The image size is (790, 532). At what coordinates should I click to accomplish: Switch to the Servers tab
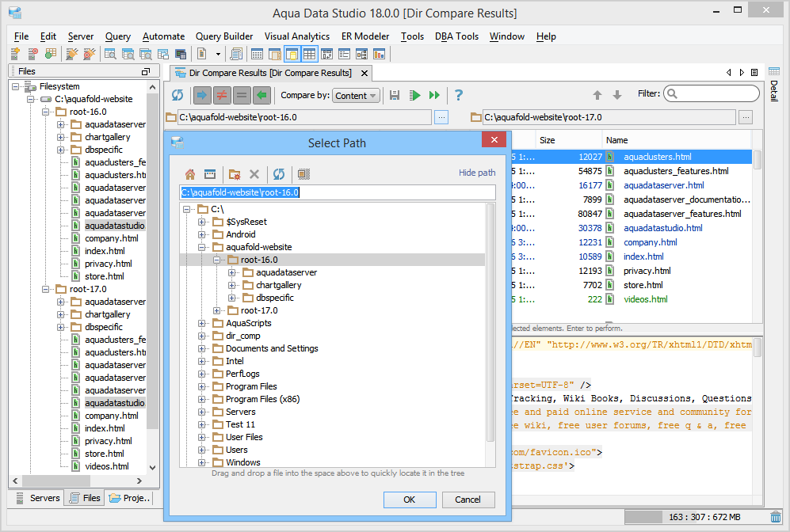38,498
